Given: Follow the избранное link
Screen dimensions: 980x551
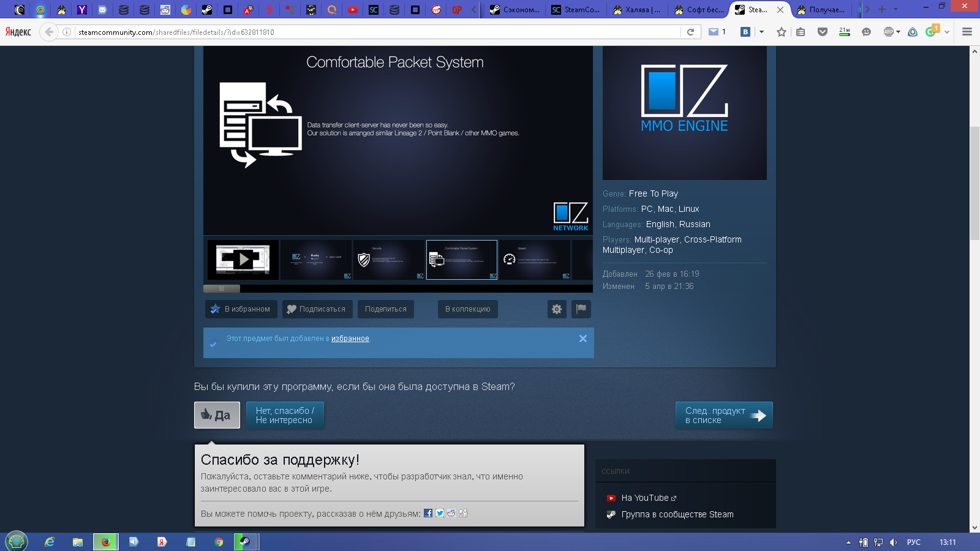Looking at the screenshot, I should coord(350,339).
